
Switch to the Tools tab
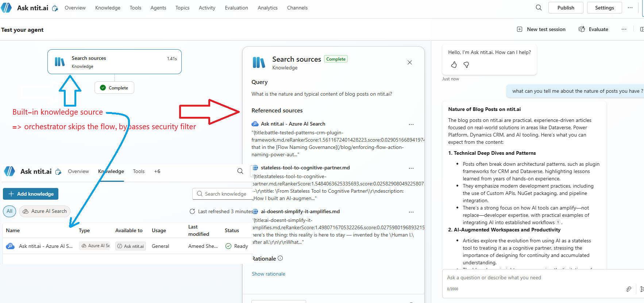(x=135, y=8)
